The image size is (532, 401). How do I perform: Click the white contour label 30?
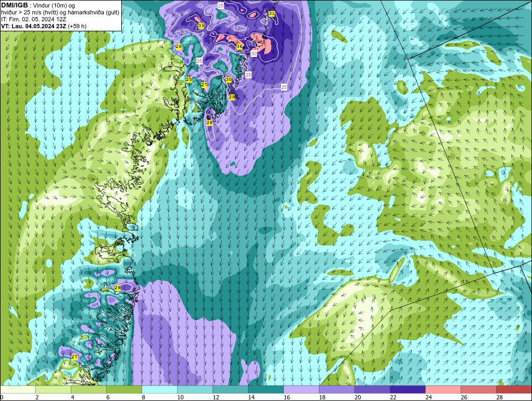tap(254, 53)
